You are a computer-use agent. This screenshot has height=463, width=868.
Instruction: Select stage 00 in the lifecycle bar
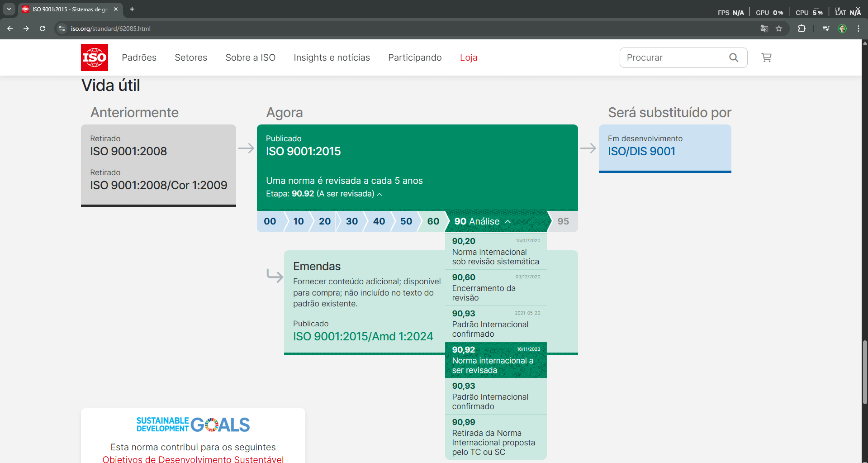(x=270, y=221)
